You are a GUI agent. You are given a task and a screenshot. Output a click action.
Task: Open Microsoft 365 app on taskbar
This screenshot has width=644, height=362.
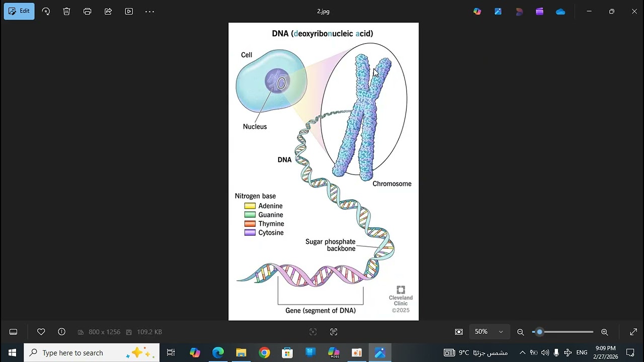[x=334, y=352]
